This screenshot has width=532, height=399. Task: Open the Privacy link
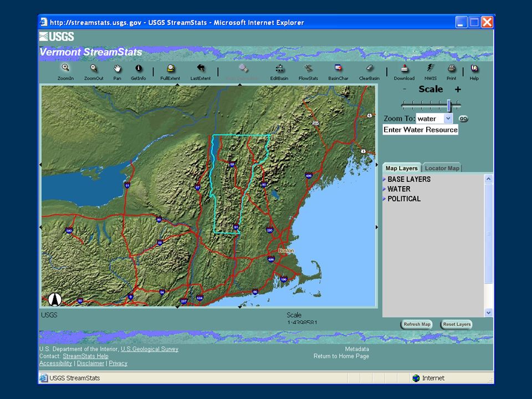coord(118,364)
